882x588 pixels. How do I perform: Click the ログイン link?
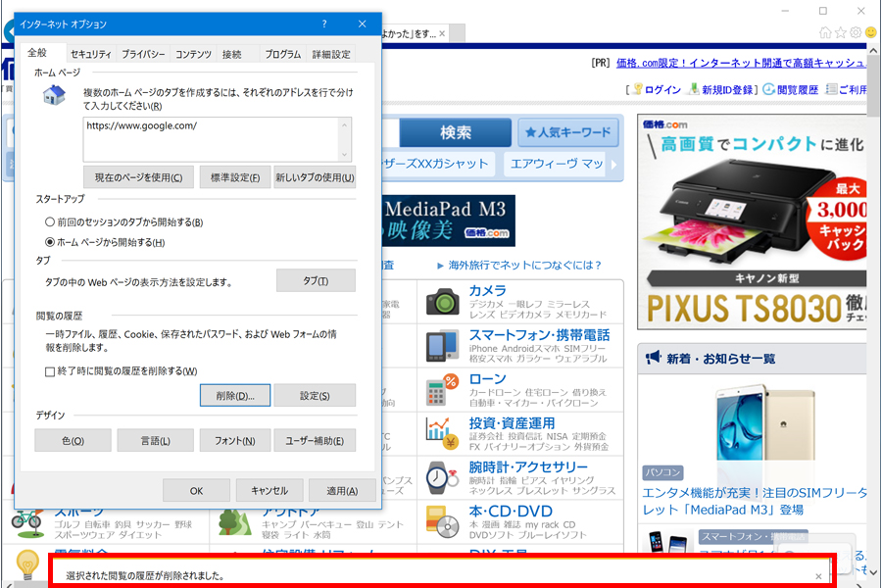tap(662, 89)
